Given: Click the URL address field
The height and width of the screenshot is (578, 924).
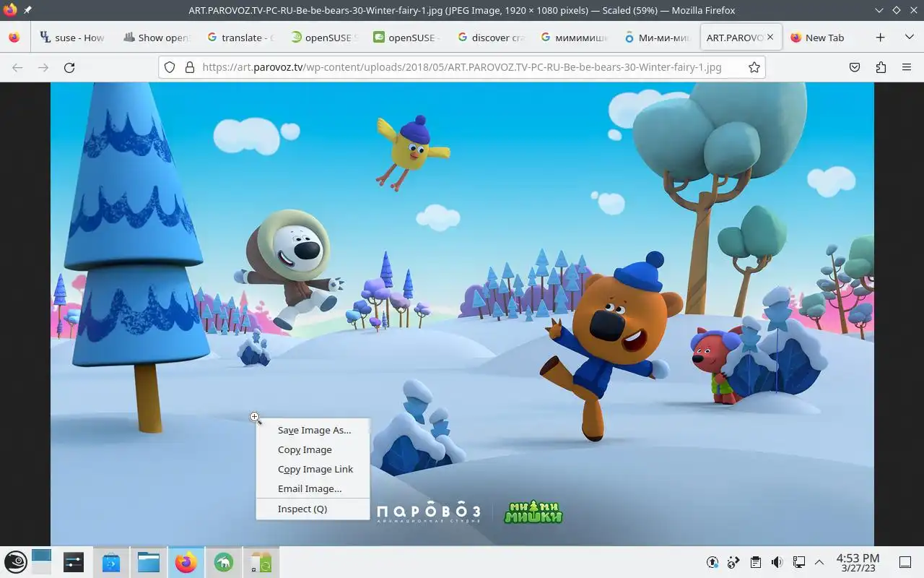Looking at the screenshot, I should [461, 67].
